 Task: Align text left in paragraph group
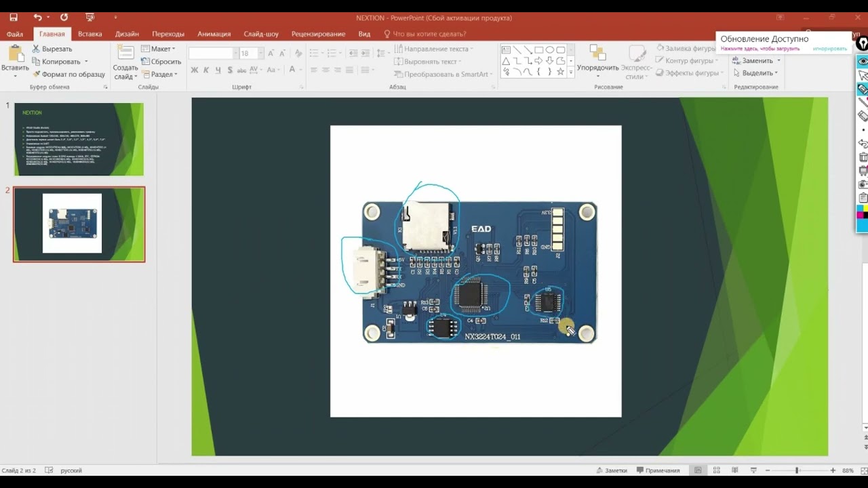click(x=314, y=70)
